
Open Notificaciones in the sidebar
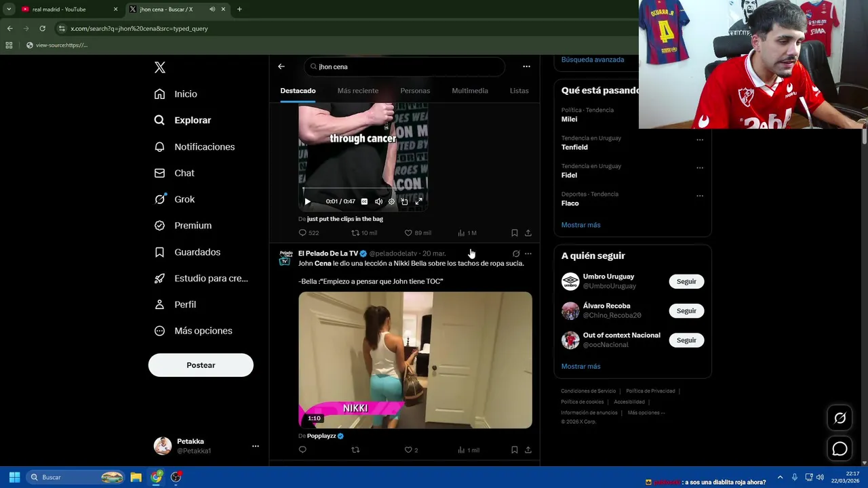(x=194, y=146)
